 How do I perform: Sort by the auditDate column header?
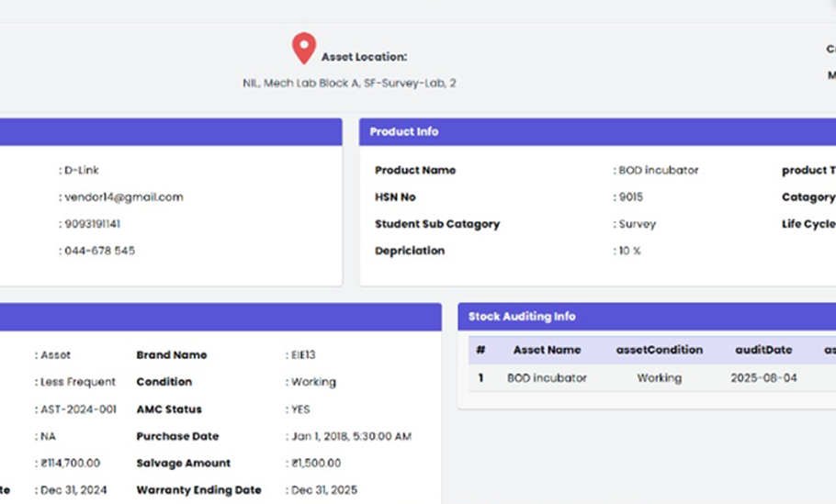tap(763, 350)
